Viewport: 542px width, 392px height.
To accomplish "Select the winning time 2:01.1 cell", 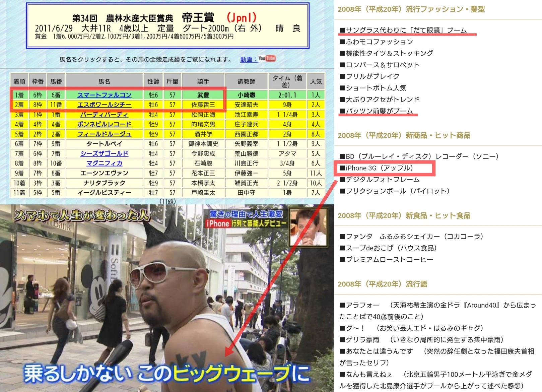I will 287,95.
